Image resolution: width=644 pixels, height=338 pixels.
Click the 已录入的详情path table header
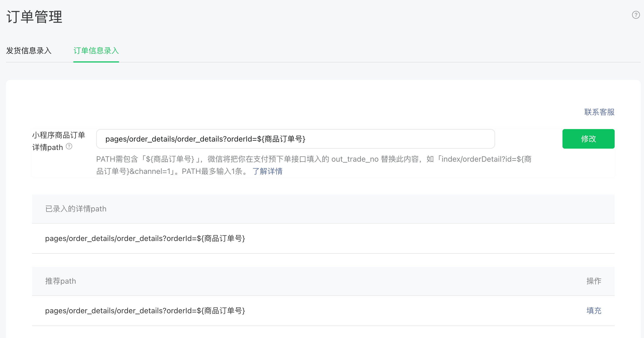tap(76, 209)
